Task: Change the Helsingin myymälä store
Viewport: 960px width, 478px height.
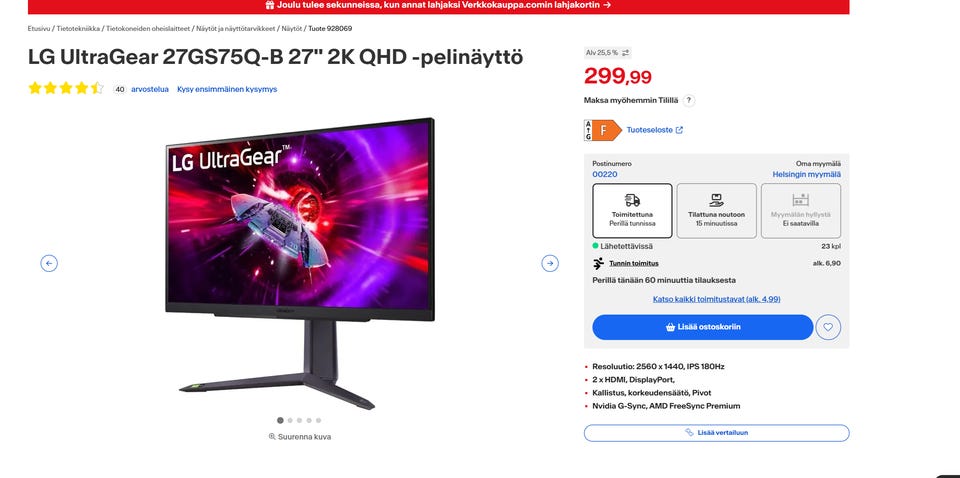Action: (806, 174)
